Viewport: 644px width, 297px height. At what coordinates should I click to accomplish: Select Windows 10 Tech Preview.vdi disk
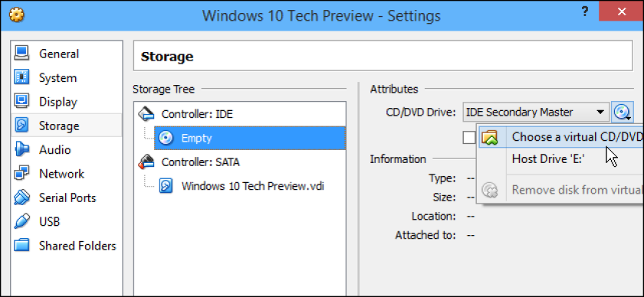252,186
